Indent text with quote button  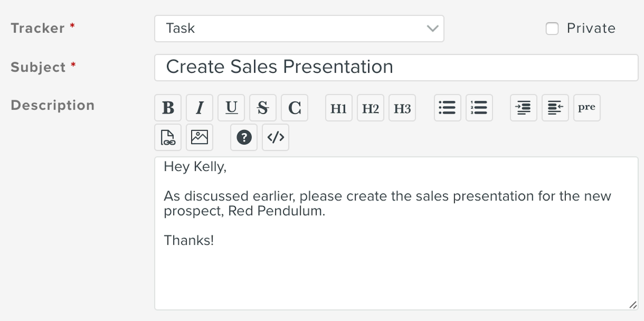coord(523,108)
